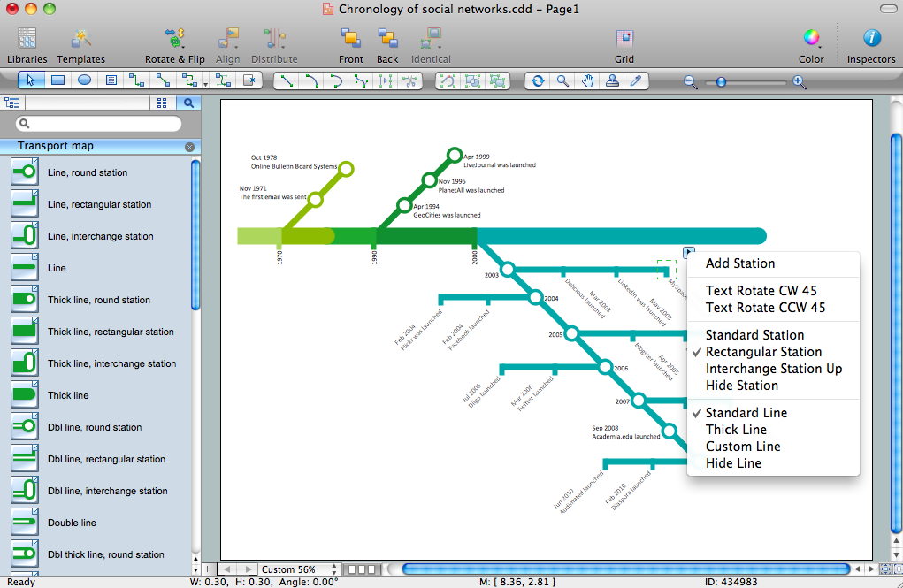The image size is (903, 588).
Task: Select the Text box tool
Action: click(111, 80)
